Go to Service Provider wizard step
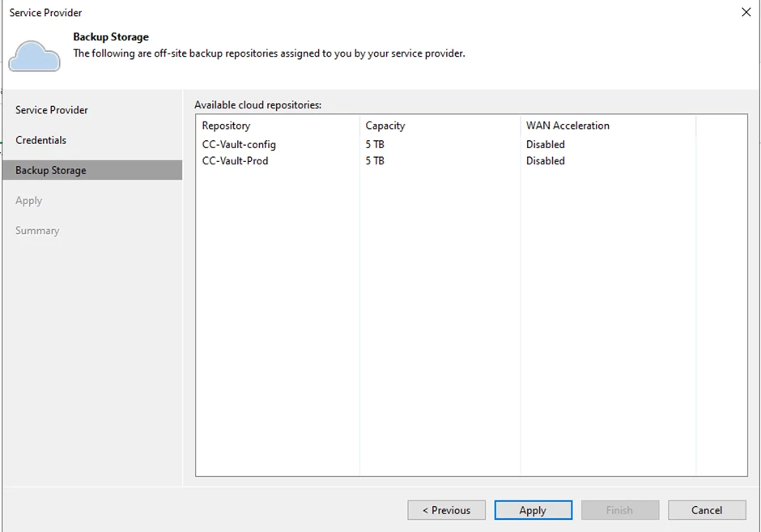 pyautogui.click(x=52, y=110)
